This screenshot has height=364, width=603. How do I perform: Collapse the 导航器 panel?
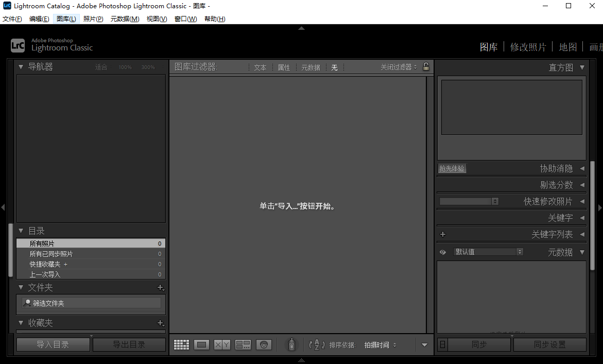click(21, 67)
